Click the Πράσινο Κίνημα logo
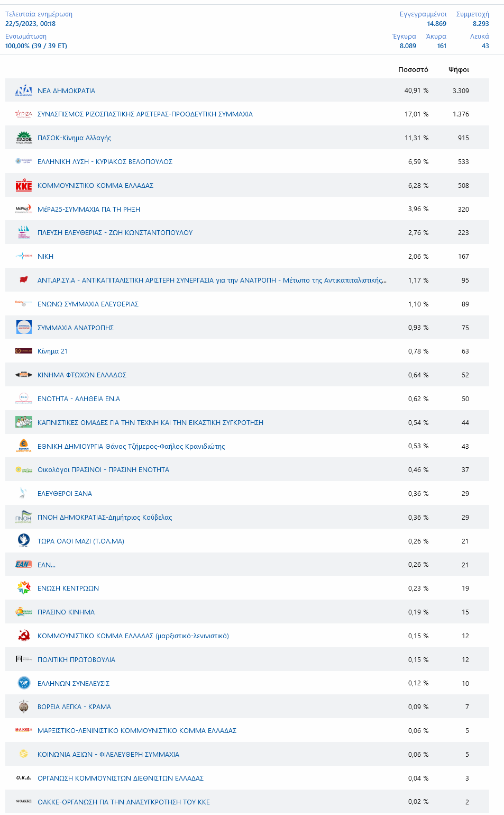 click(24, 612)
